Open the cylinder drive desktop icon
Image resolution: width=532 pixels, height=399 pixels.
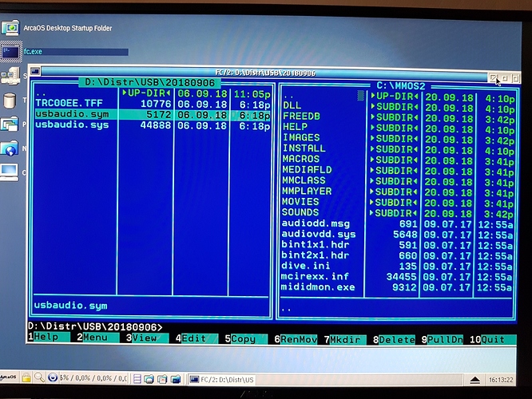[x=10, y=101]
